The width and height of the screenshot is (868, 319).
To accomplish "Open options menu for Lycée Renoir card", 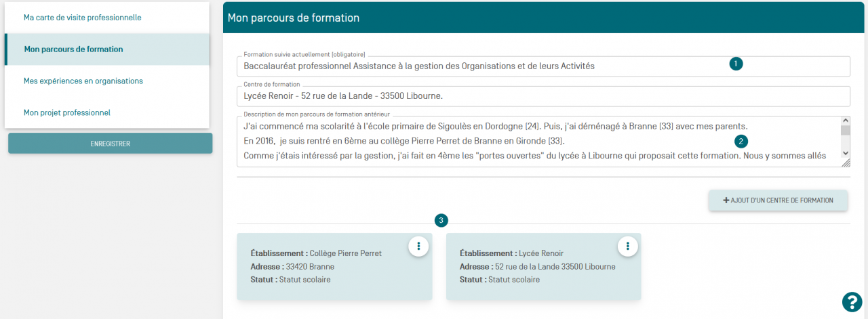I will [627, 246].
